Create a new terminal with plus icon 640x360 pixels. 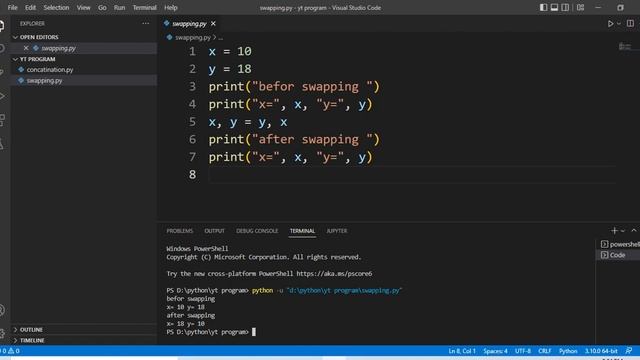[x=614, y=231]
